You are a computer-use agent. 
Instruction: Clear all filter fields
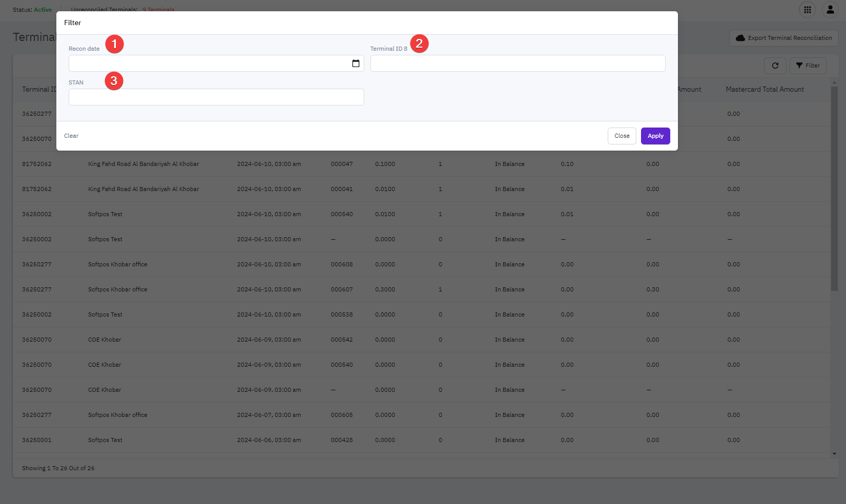(71, 136)
